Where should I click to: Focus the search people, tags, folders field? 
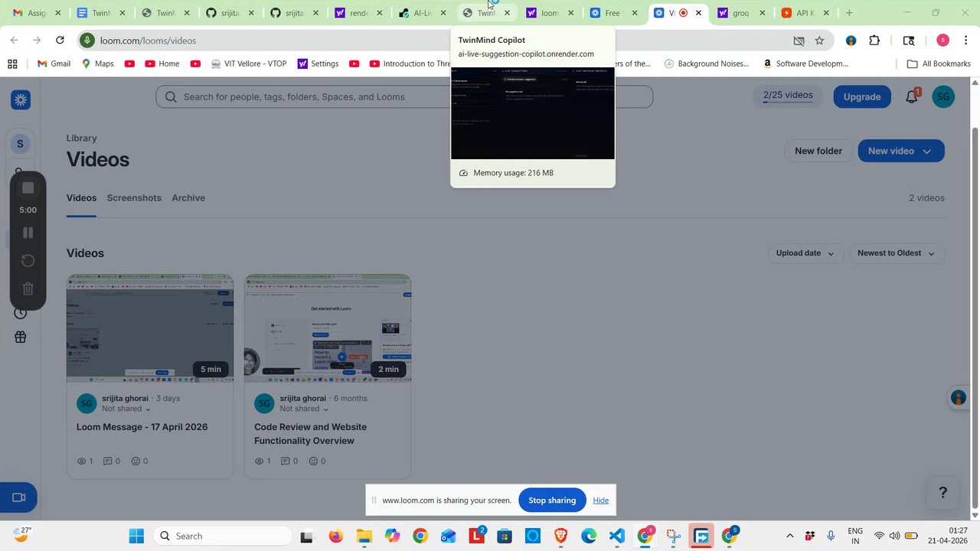pyautogui.click(x=404, y=96)
